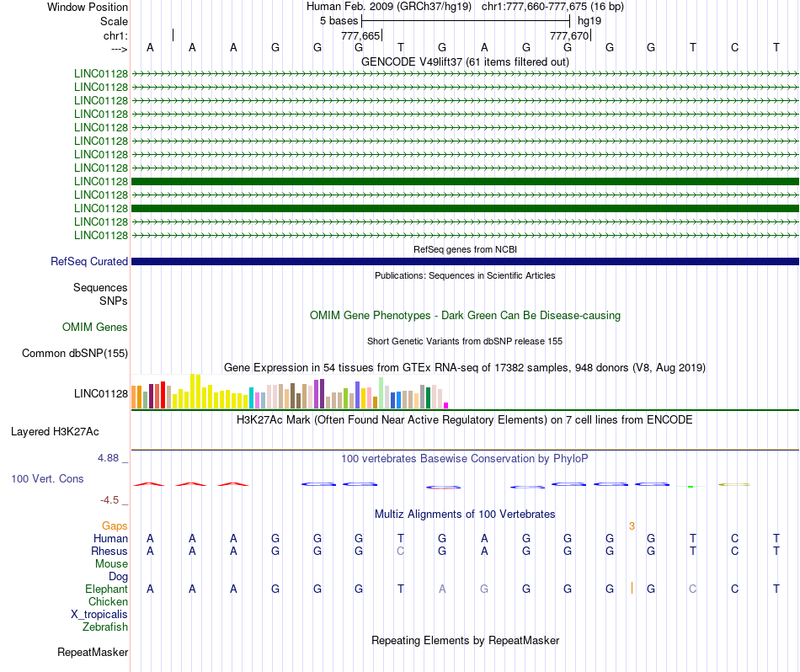This screenshot has height=672, width=800.
Task: Click the RepeatMasker track label
Action: click(93, 652)
